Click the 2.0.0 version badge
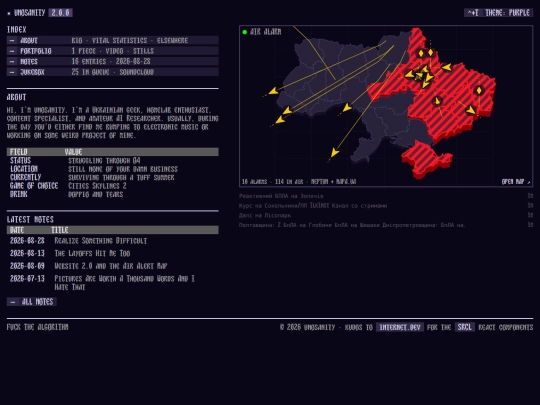 click(61, 13)
